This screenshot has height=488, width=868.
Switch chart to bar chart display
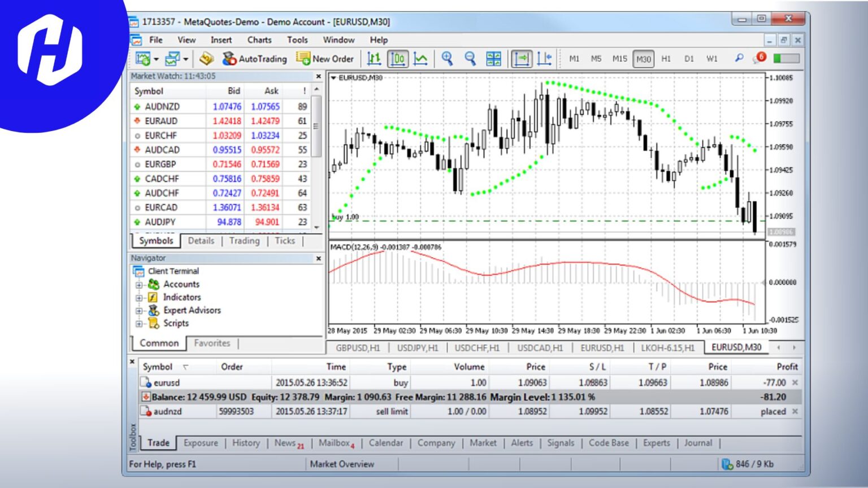[374, 58]
